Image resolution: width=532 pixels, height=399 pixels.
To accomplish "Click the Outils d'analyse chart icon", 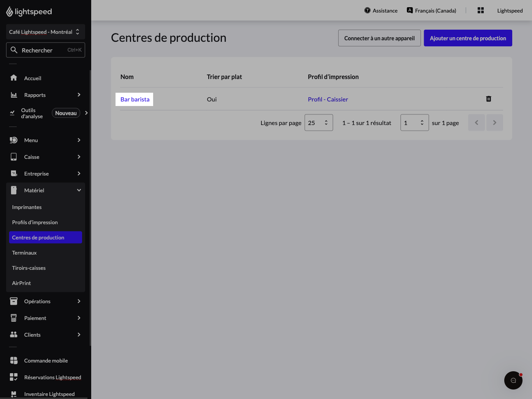I will (12, 113).
